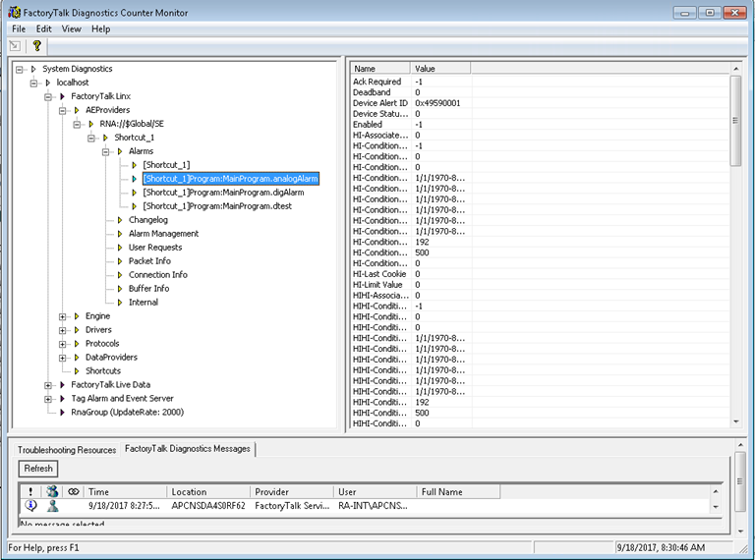
Task: Expand the DataProviders tree node
Action: point(63,358)
